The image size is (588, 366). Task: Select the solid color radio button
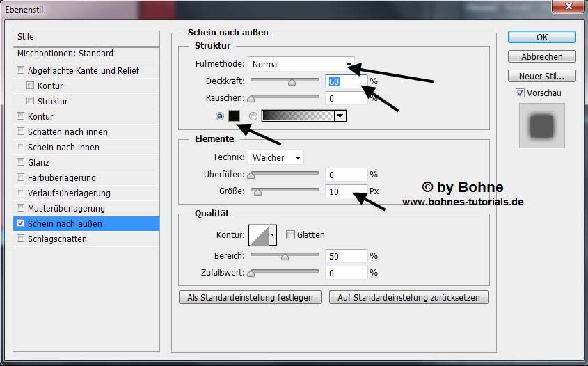click(x=221, y=116)
